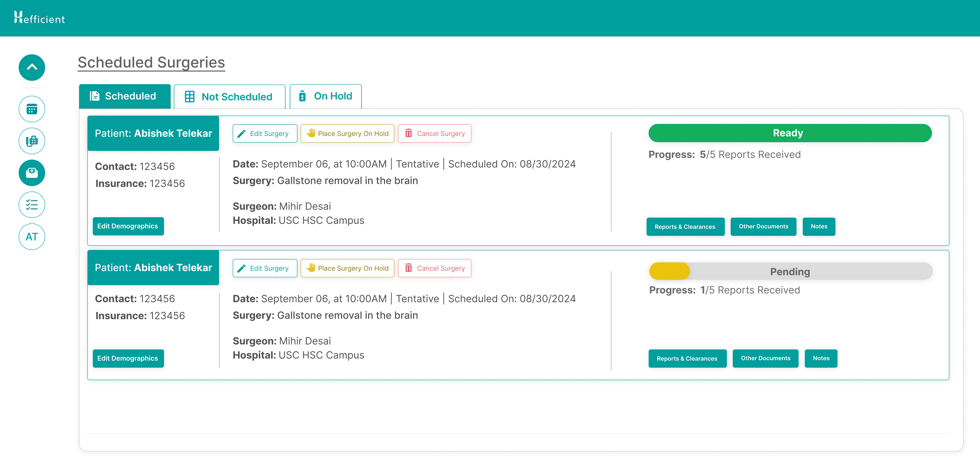This screenshot has height=463, width=980.
Task: Open Other Documents for the Ready surgery
Action: tap(764, 227)
